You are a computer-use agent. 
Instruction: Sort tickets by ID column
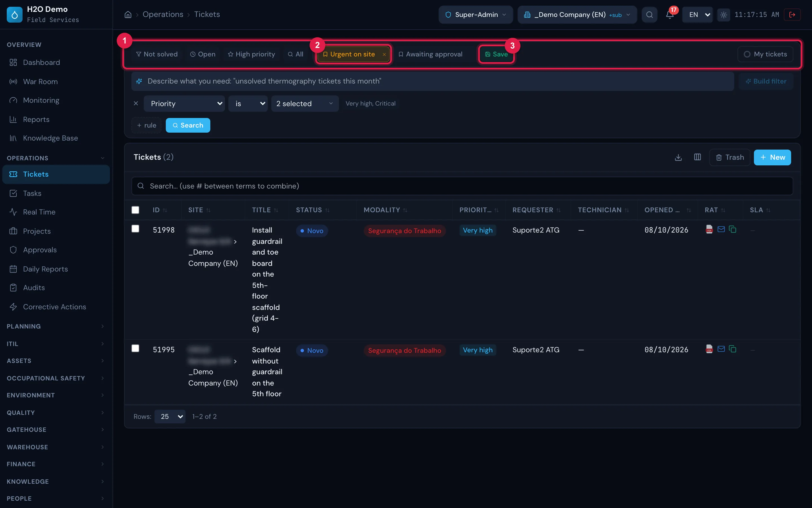coord(160,210)
